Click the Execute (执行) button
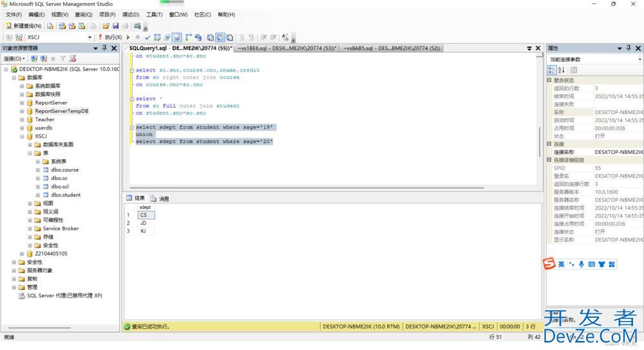Screen dimensions: 644x350 click(x=109, y=37)
